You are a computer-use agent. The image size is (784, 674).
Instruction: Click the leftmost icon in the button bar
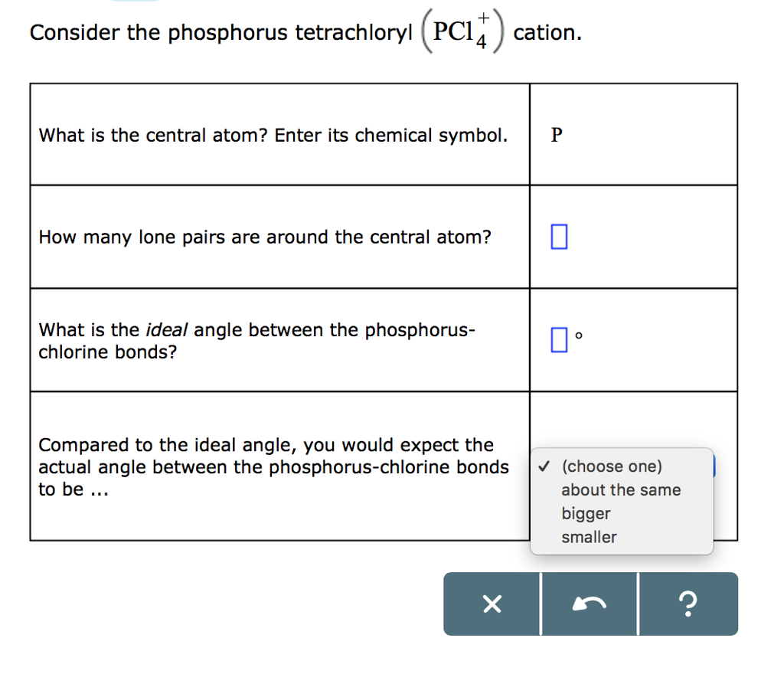491,604
